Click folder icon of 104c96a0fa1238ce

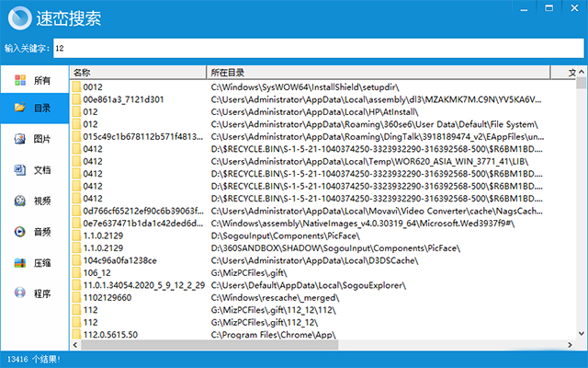pos(76,260)
